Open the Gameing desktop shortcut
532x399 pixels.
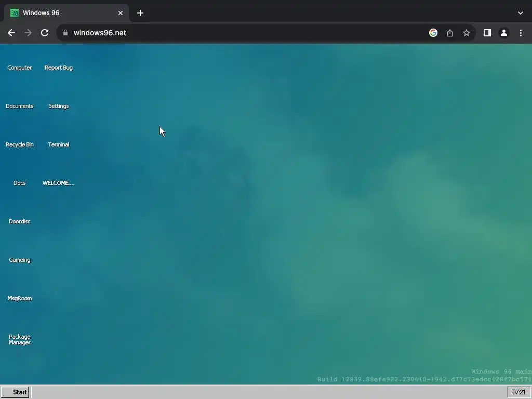pyautogui.click(x=19, y=260)
